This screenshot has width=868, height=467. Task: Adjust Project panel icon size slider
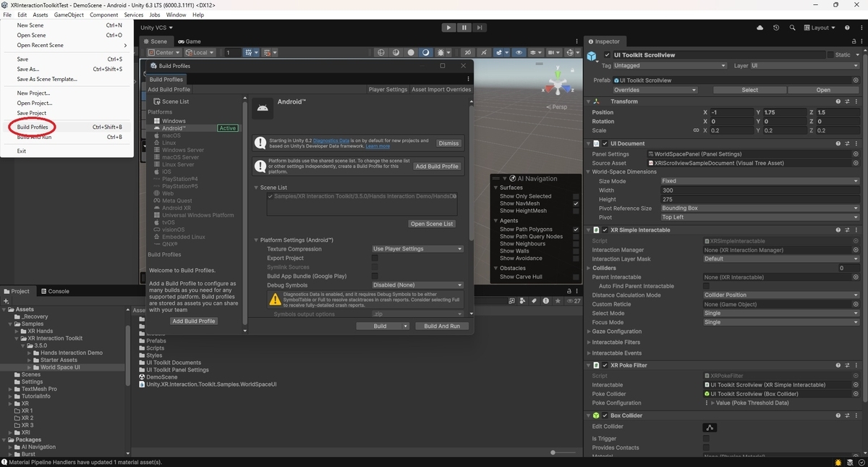[x=553, y=453]
